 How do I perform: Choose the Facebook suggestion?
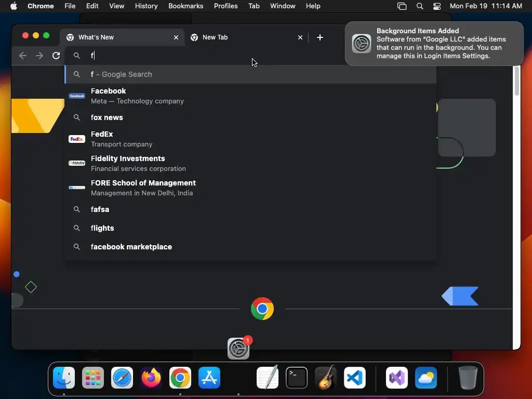coord(250,96)
